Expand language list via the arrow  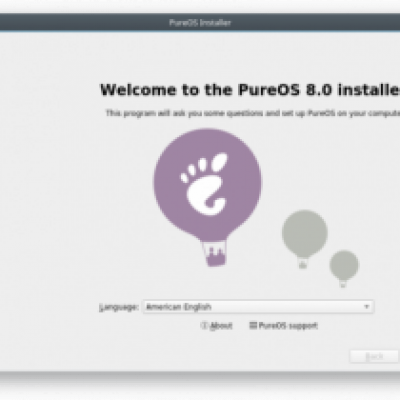(367, 307)
